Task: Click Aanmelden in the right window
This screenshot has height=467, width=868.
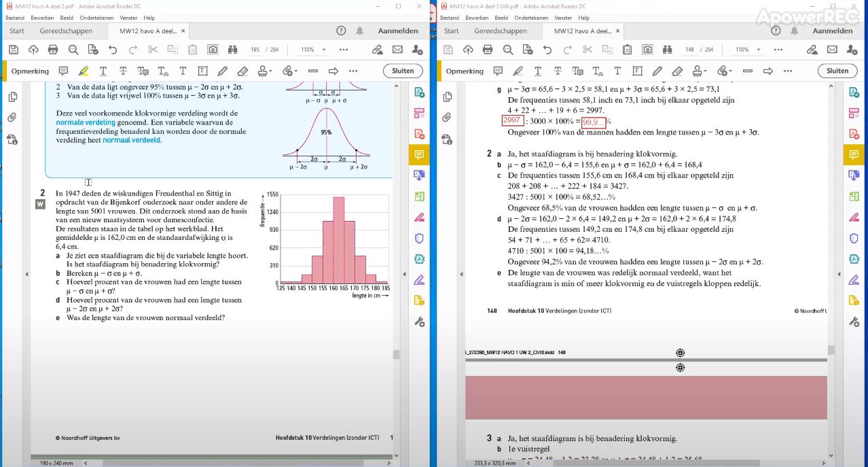Action: pyautogui.click(x=832, y=31)
